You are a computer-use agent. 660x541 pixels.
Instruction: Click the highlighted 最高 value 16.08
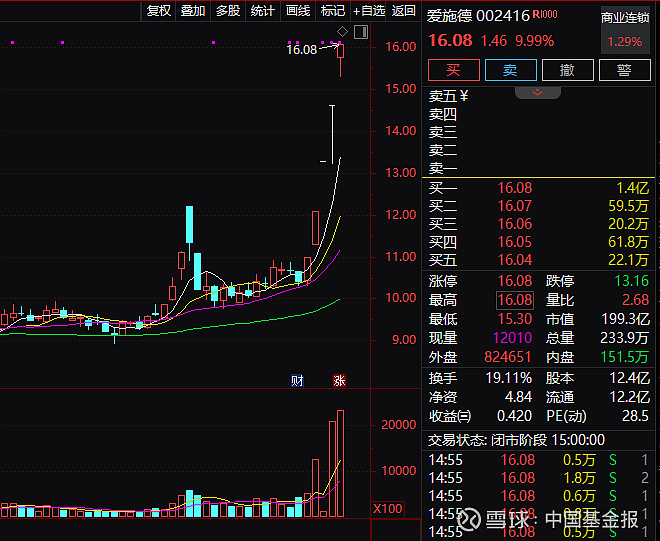(x=515, y=300)
